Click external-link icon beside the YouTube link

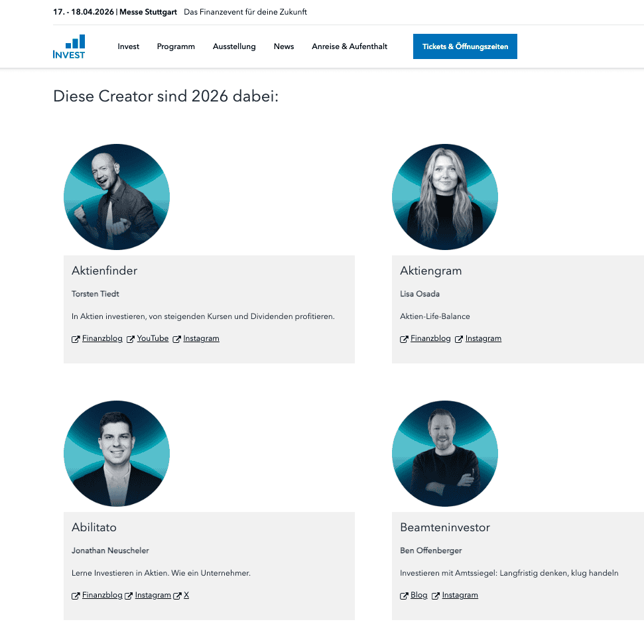(x=131, y=339)
